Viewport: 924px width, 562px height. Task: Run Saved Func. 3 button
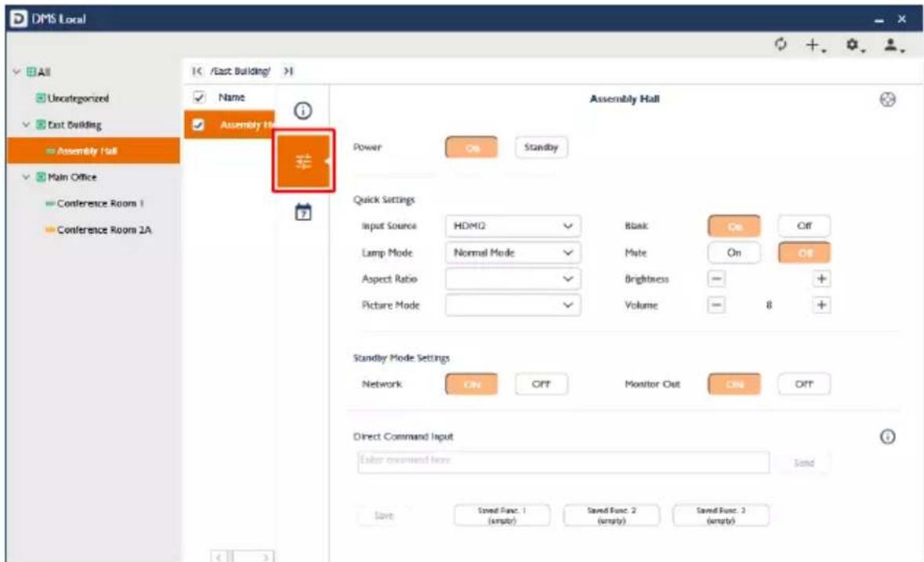(x=721, y=516)
